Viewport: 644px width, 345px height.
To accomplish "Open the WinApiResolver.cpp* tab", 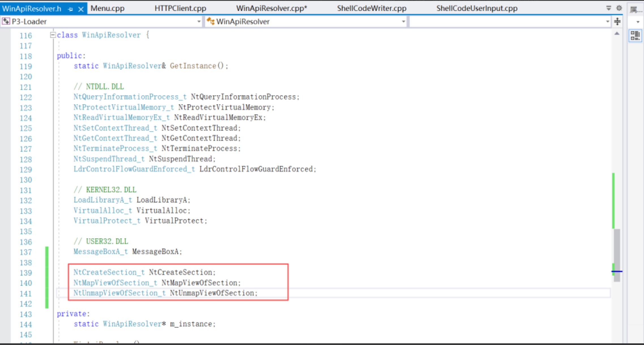I will pyautogui.click(x=272, y=8).
